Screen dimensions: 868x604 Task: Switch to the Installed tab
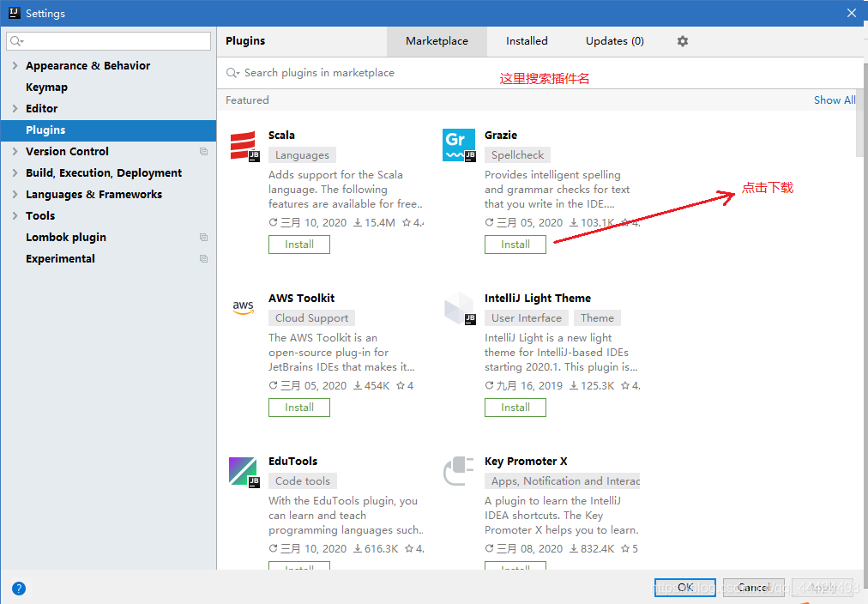click(x=527, y=41)
